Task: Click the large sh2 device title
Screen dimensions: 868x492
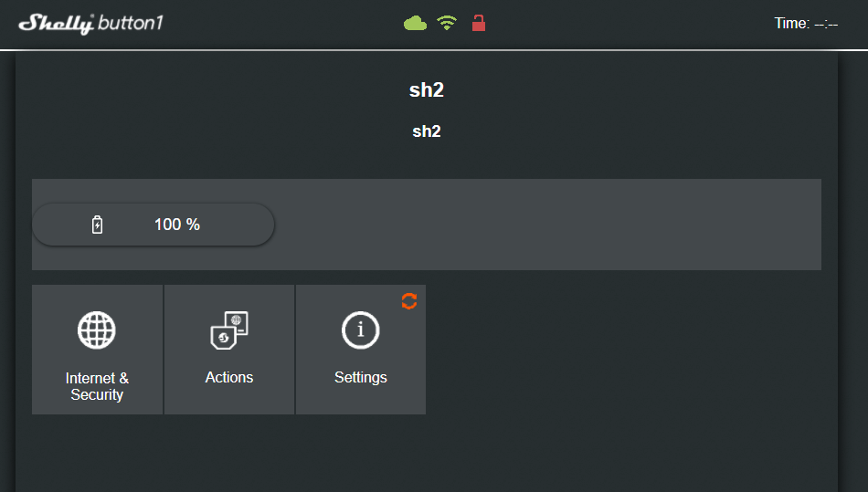Action: (x=427, y=90)
